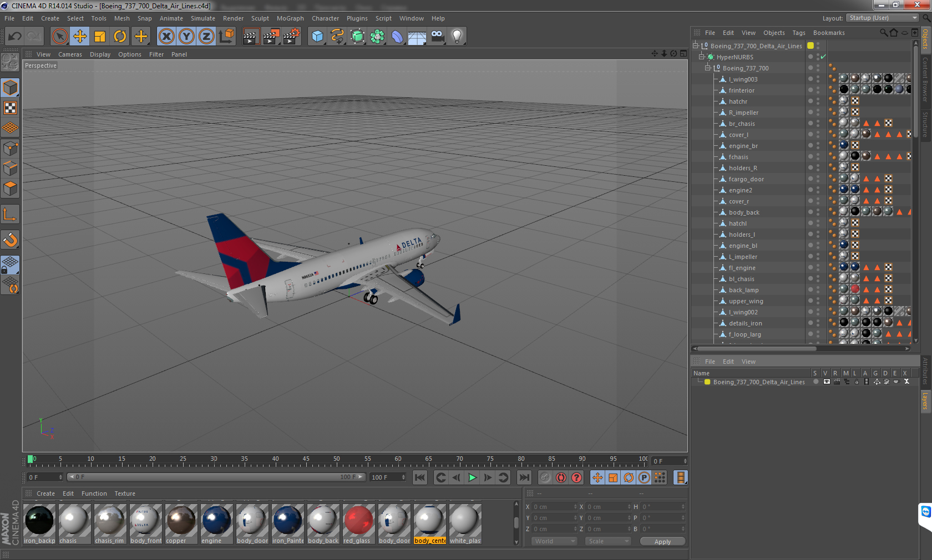This screenshot has width=932, height=560.
Task: Select the red_glass material swatch
Action: [358, 524]
